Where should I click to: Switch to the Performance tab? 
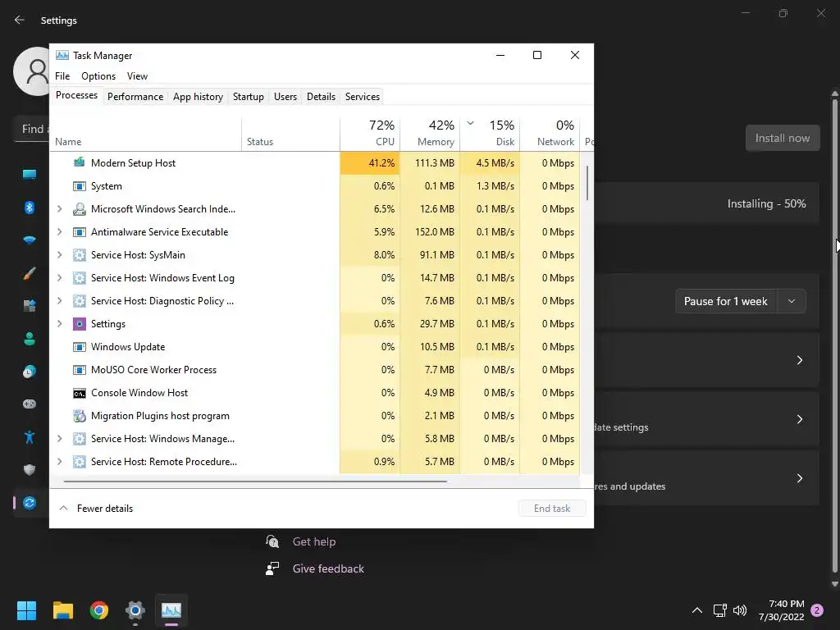(135, 97)
